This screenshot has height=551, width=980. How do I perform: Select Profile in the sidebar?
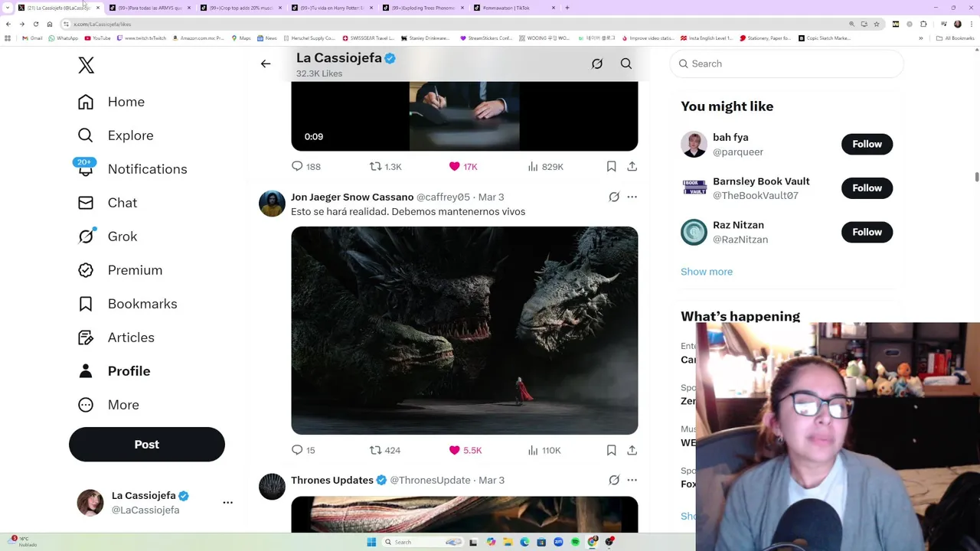[114, 371]
